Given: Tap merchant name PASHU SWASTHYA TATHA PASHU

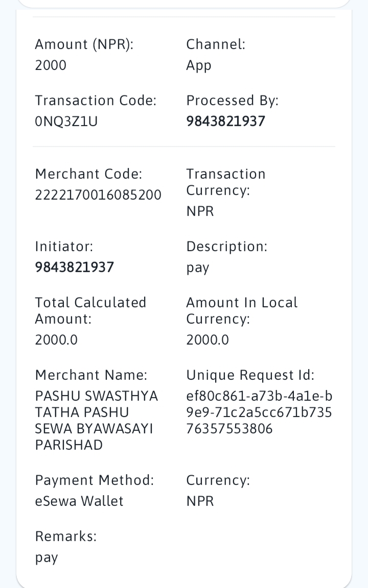Looking at the screenshot, I should [x=96, y=404].
